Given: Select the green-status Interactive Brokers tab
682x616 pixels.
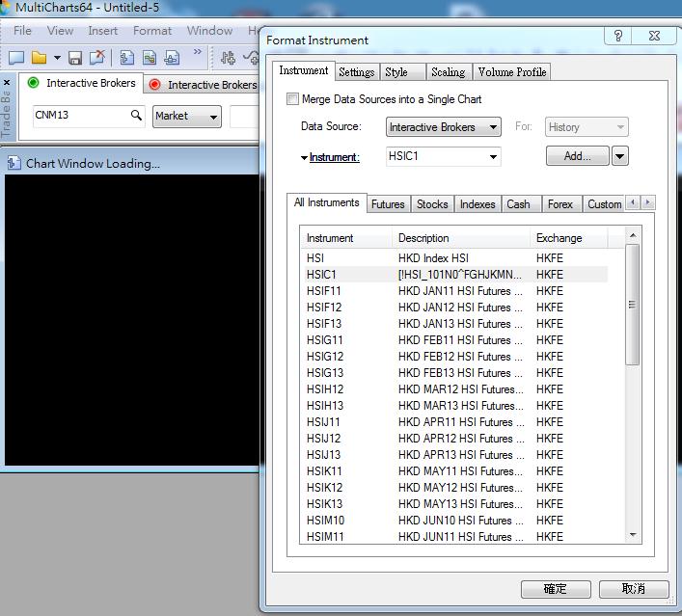Looking at the screenshot, I should (81, 83).
